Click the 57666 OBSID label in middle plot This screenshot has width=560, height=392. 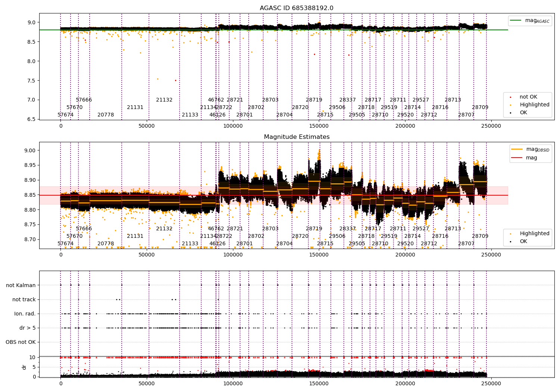(84, 229)
